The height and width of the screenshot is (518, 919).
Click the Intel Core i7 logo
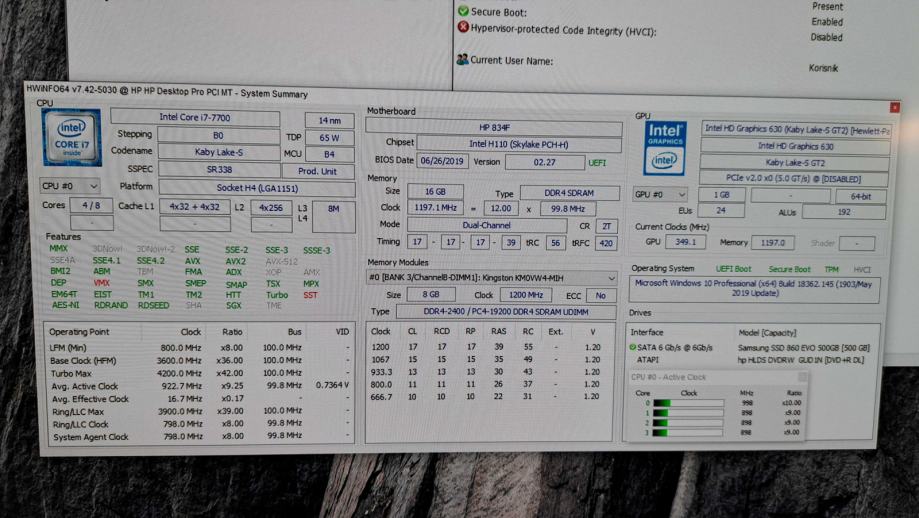coord(71,139)
